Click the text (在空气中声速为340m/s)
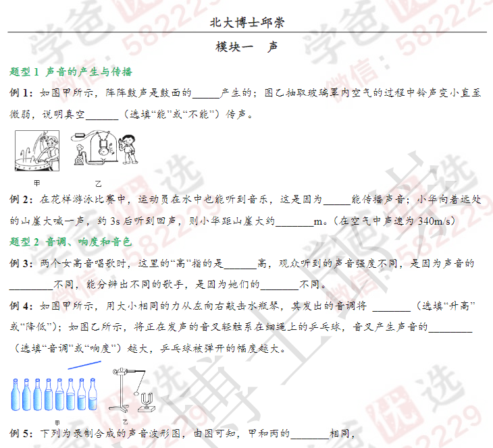Screen dimensions: 493x448 click(394, 221)
